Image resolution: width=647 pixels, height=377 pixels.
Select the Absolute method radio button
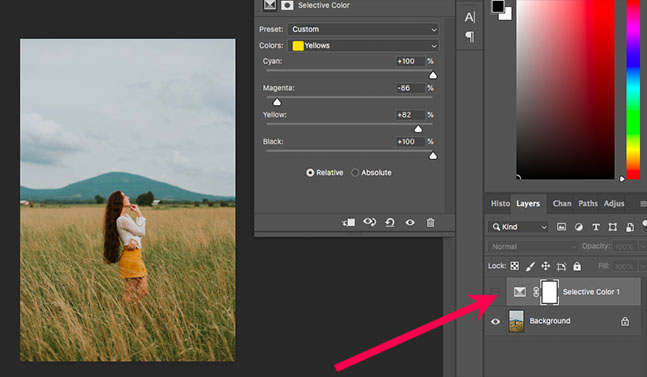point(355,173)
